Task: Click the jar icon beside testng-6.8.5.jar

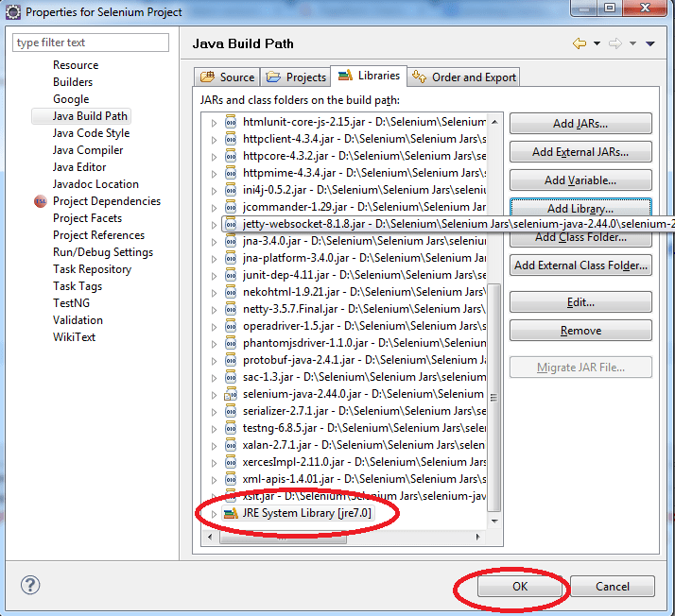Action: (231, 428)
